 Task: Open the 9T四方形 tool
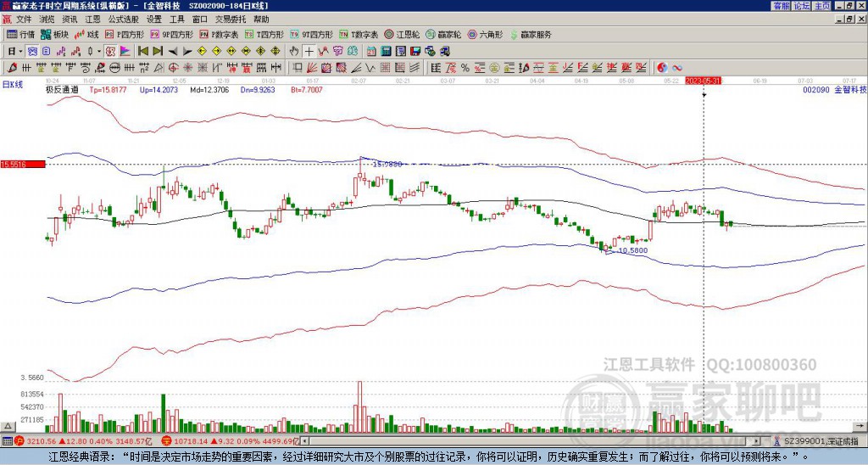pyautogui.click(x=312, y=34)
